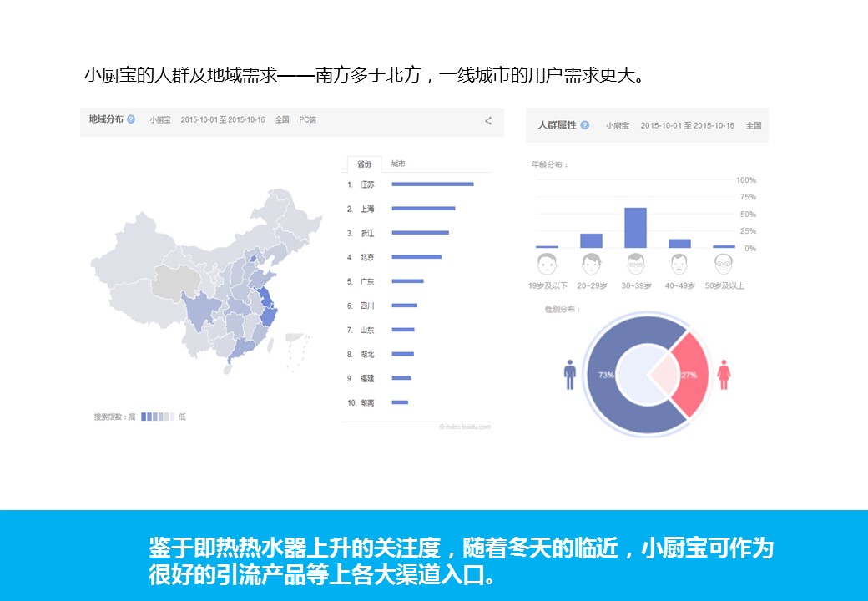Click 小厨宝 keyword in 人群属性 header
This screenshot has height=601, width=868.
click(x=618, y=125)
